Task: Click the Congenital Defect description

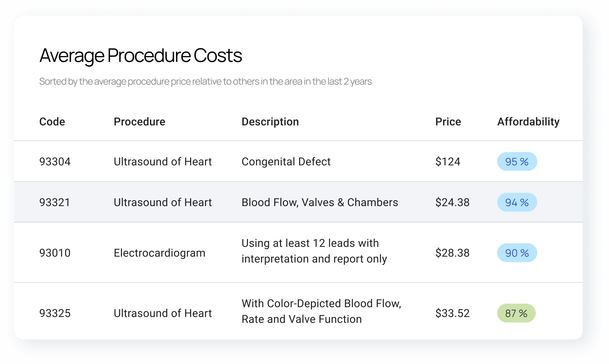Action: (x=286, y=161)
